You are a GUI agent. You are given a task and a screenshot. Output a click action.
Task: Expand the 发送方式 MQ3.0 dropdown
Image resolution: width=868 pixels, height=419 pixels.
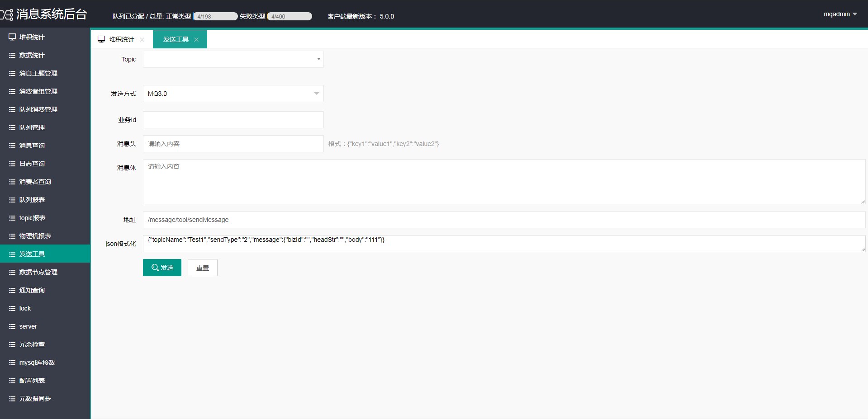(233, 94)
